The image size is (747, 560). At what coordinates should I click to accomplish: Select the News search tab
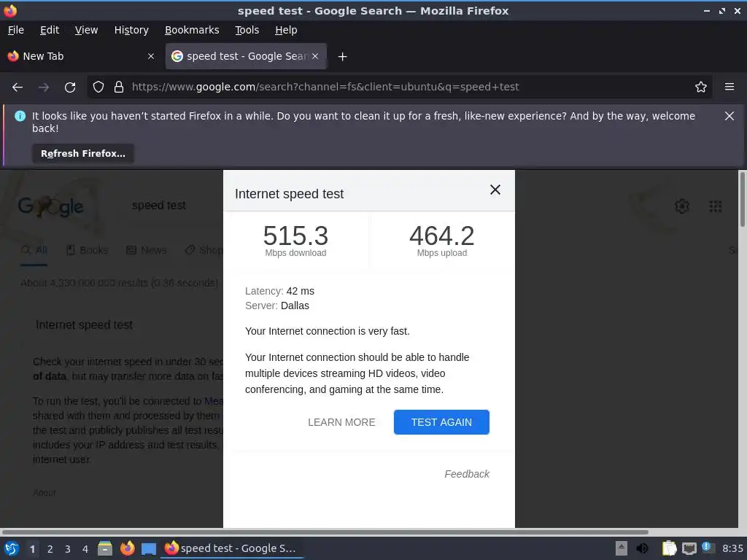point(146,251)
